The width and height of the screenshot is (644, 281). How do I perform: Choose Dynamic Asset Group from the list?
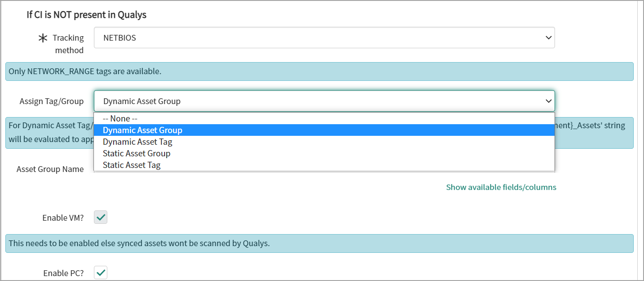(x=142, y=130)
